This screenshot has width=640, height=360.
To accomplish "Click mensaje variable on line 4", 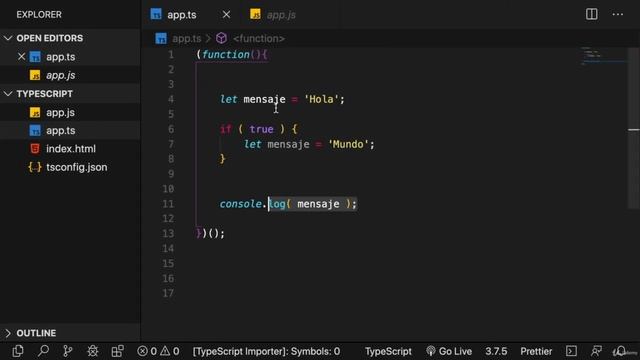I will tap(264, 99).
